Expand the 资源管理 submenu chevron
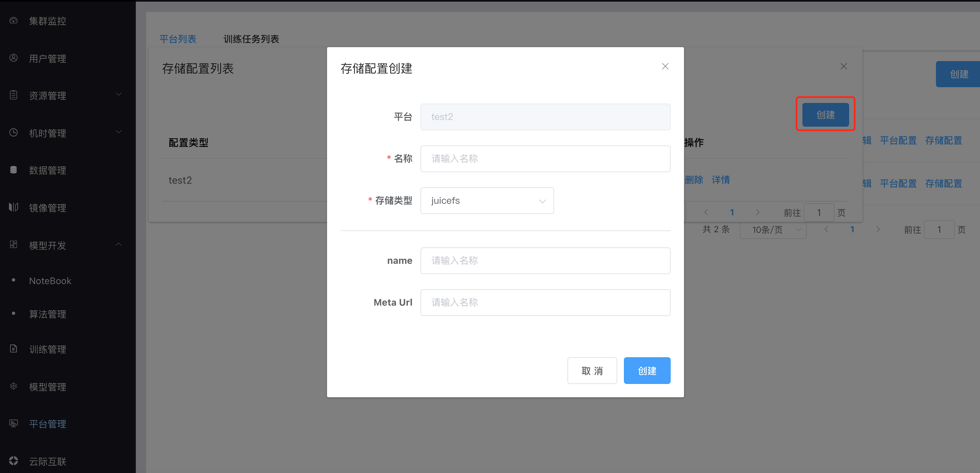The image size is (980, 473). pyautogui.click(x=119, y=94)
